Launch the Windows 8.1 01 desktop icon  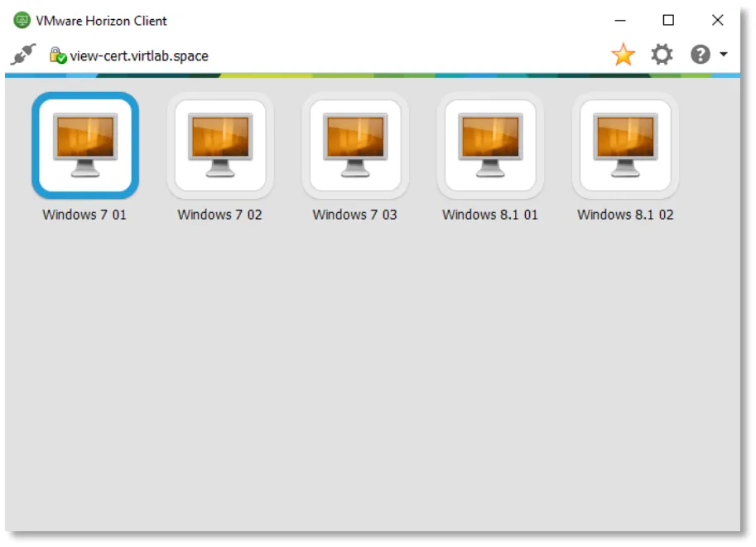(x=490, y=145)
